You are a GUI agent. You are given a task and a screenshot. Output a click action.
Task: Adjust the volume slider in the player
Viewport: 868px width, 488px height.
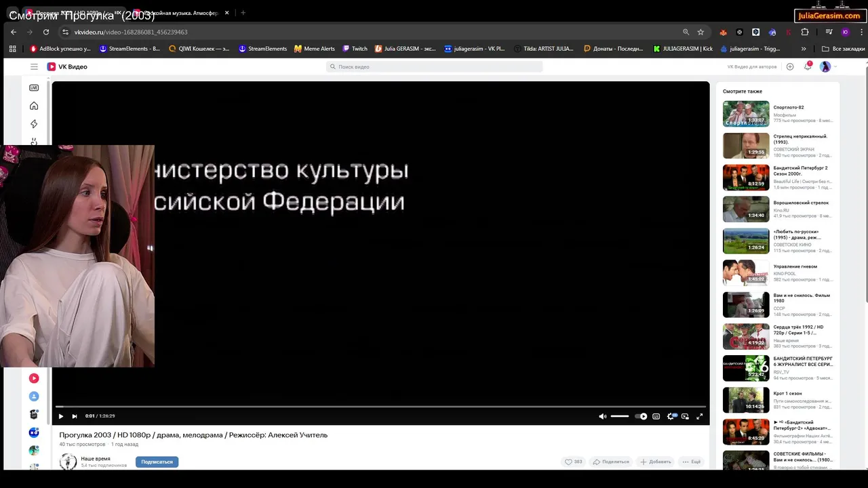click(620, 416)
